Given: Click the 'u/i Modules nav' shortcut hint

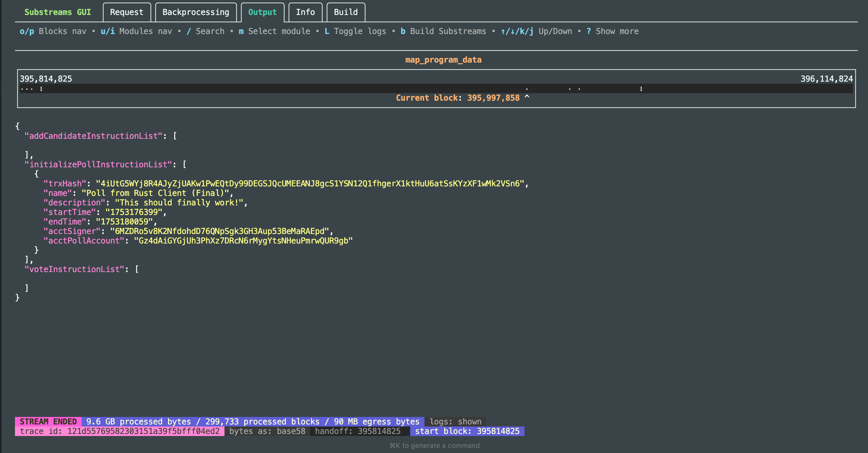Looking at the screenshot, I should click(x=136, y=31).
